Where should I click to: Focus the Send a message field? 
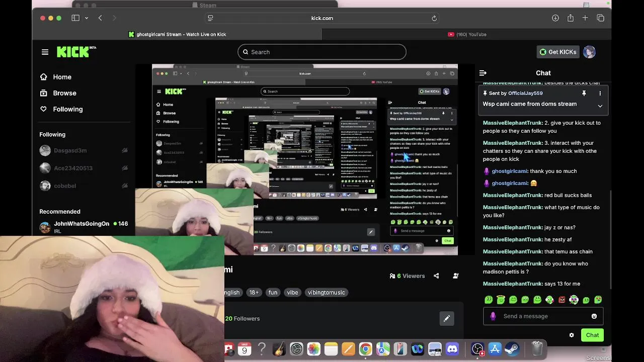543,316
